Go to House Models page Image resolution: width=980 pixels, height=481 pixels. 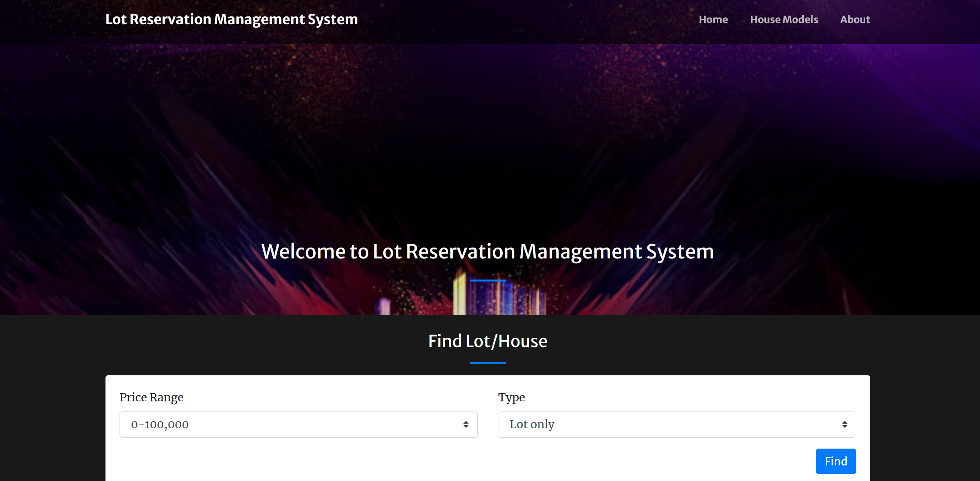[x=784, y=20]
